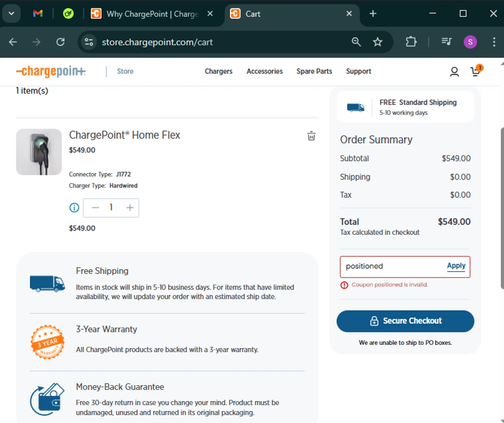Open the zoom magnifier in address bar
The image size is (504, 423).
[x=356, y=42]
